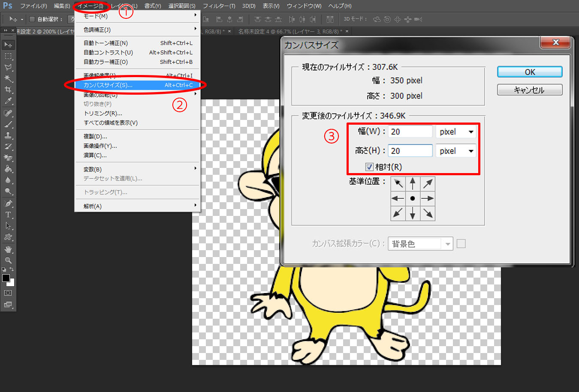The image size is (579, 392).
Task: Select the Move tool in the toolbox
Action: point(8,45)
